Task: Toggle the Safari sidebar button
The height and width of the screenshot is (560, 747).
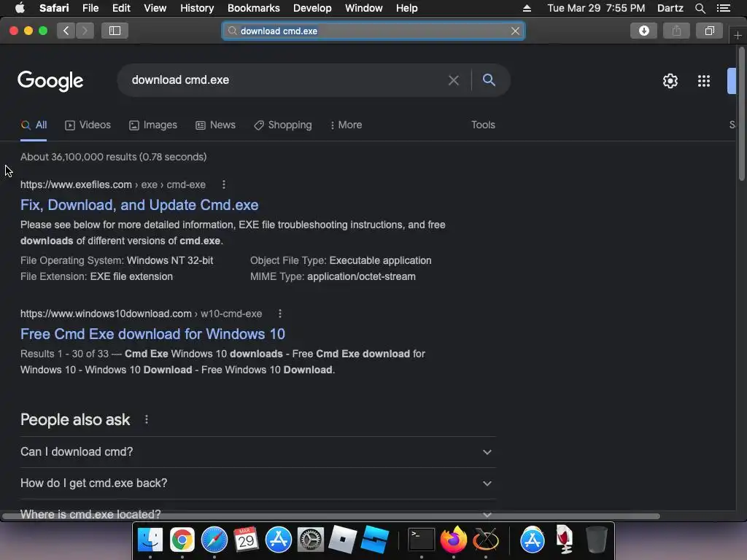Action: 115,31
